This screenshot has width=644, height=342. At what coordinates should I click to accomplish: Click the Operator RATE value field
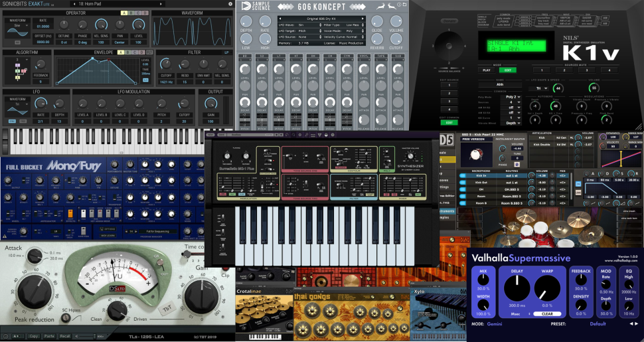[x=44, y=27]
